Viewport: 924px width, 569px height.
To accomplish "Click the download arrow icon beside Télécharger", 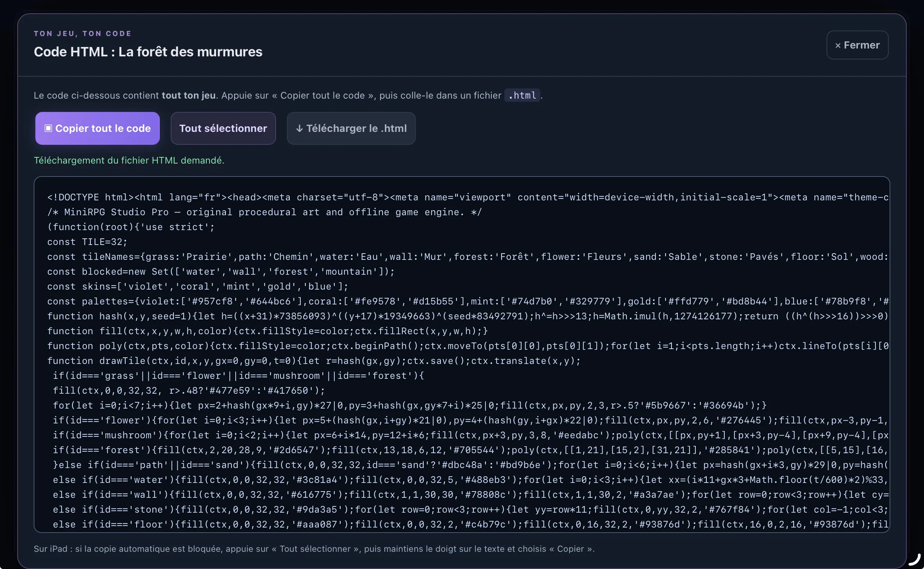I will [300, 129].
